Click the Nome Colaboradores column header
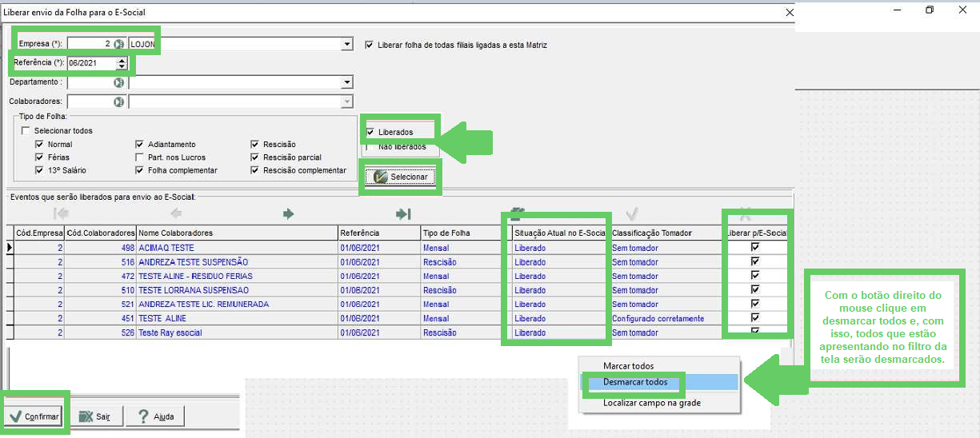980x438 pixels. (237, 233)
